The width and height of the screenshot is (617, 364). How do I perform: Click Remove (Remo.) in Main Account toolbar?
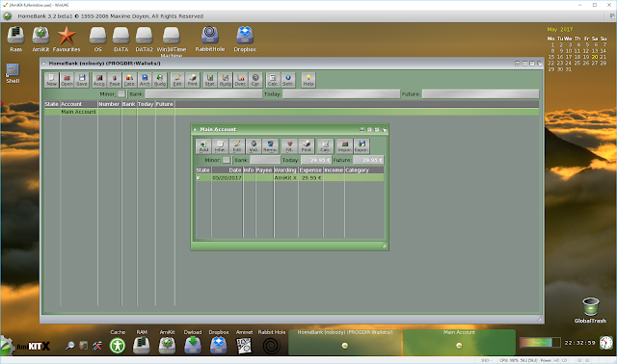pos(270,145)
